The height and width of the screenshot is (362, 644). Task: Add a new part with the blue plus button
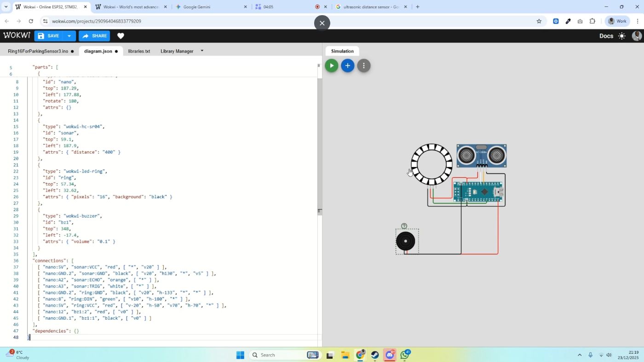point(347,66)
